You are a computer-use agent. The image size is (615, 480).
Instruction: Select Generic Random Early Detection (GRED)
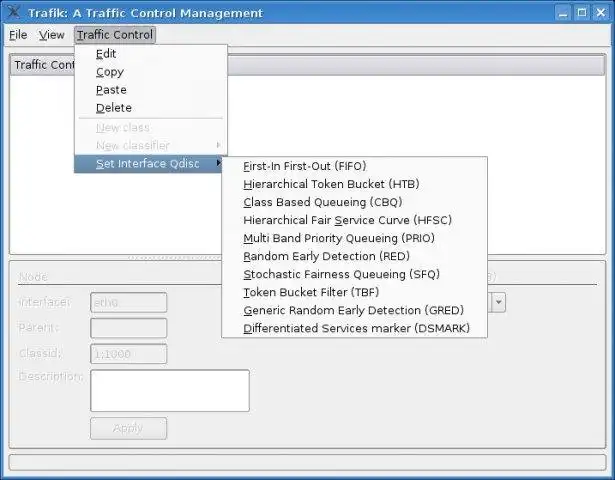355,311
